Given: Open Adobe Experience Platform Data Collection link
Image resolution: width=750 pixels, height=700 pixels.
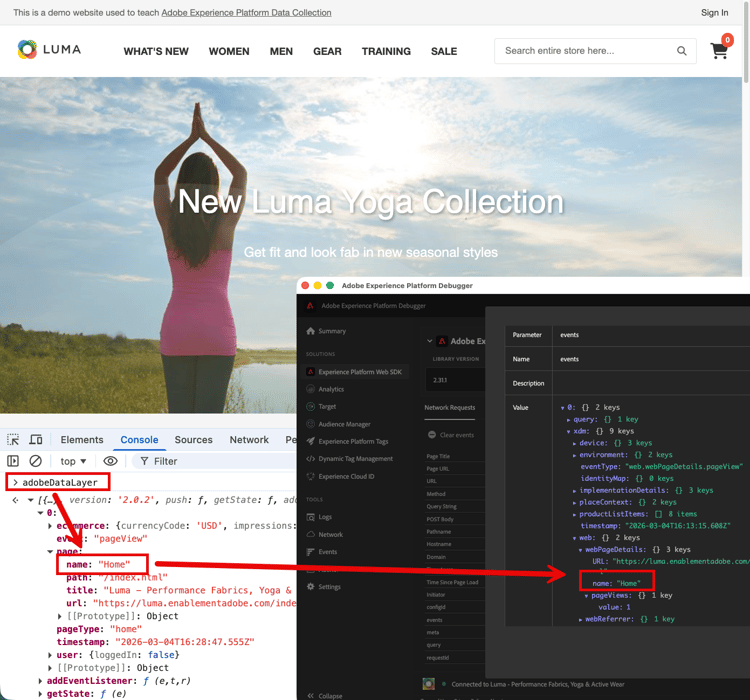Looking at the screenshot, I should pyautogui.click(x=246, y=12).
